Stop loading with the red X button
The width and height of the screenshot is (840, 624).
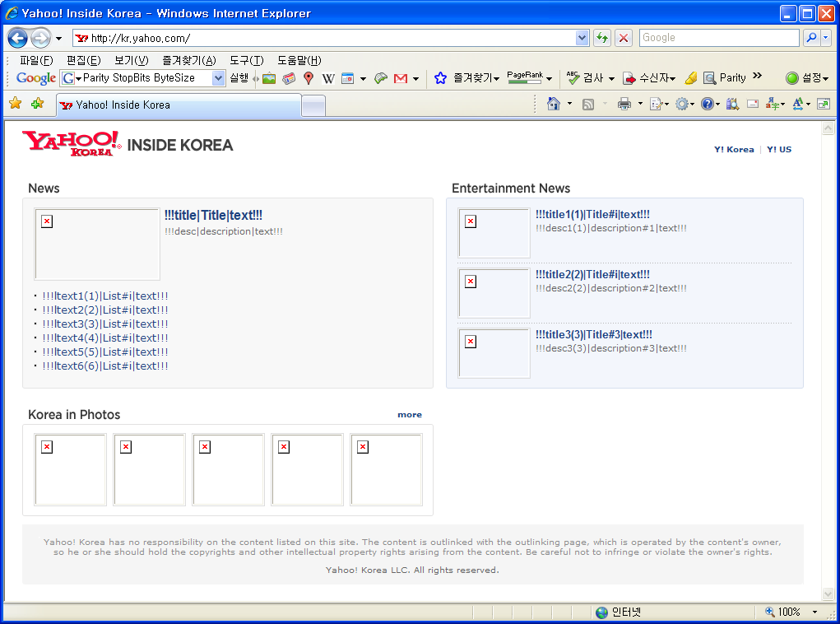pos(624,38)
